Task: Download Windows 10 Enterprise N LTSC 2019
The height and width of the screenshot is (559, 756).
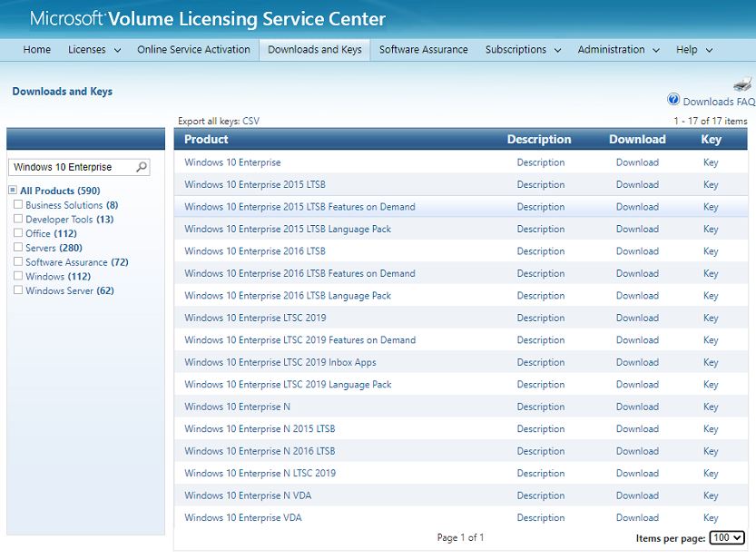Action: coord(637,473)
